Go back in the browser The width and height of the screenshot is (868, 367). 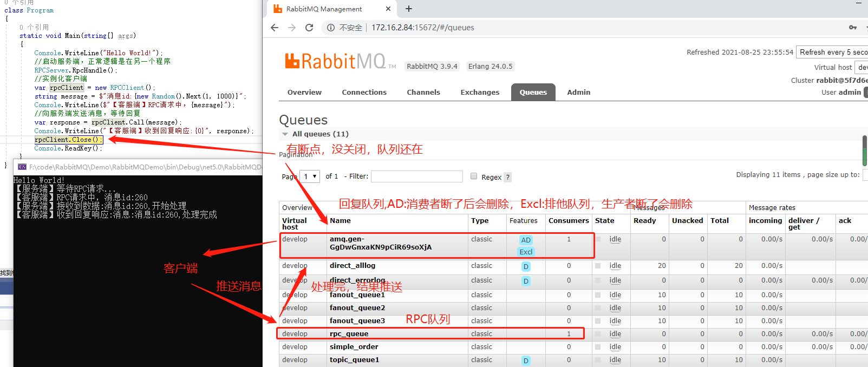[275, 28]
